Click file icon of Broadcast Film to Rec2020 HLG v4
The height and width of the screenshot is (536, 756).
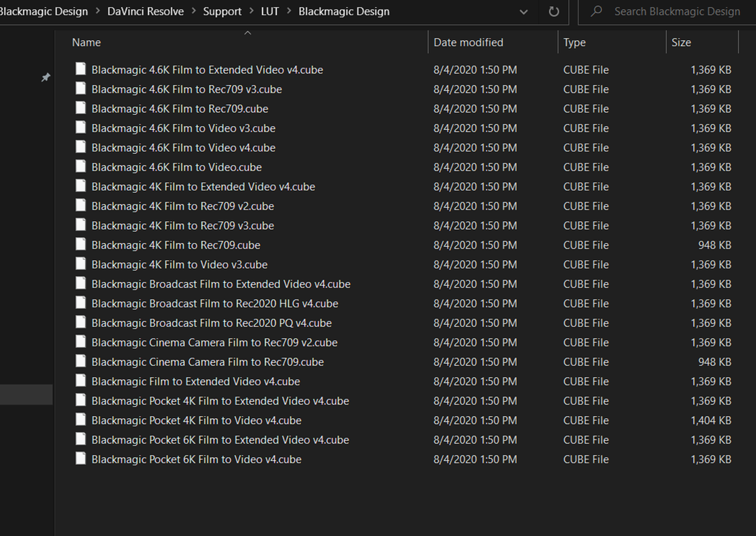pos(80,303)
